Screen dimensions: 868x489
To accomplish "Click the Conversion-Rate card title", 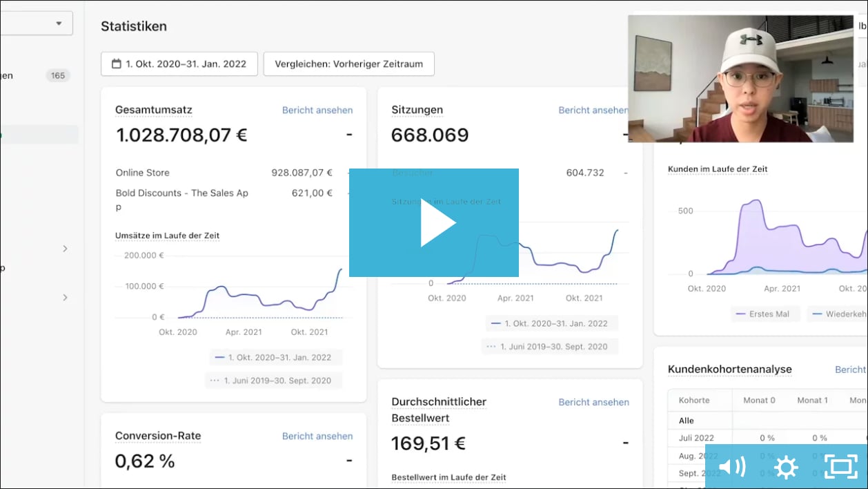I will [x=158, y=436].
